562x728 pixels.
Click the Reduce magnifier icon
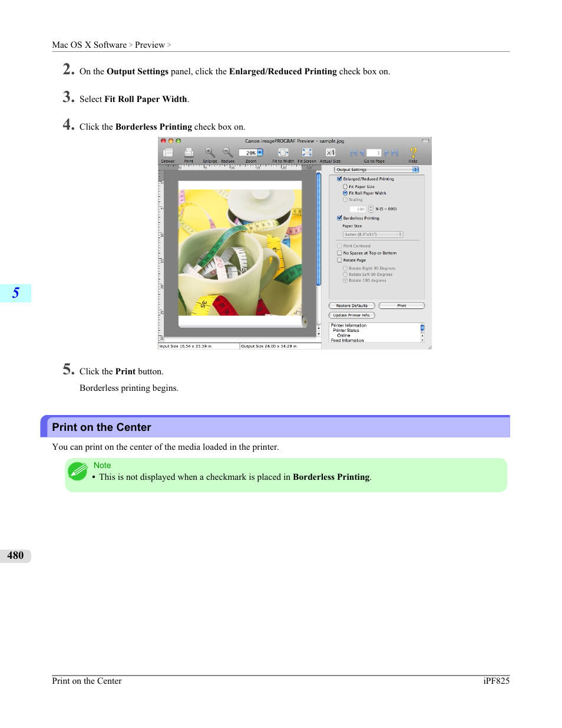pos(227,153)
